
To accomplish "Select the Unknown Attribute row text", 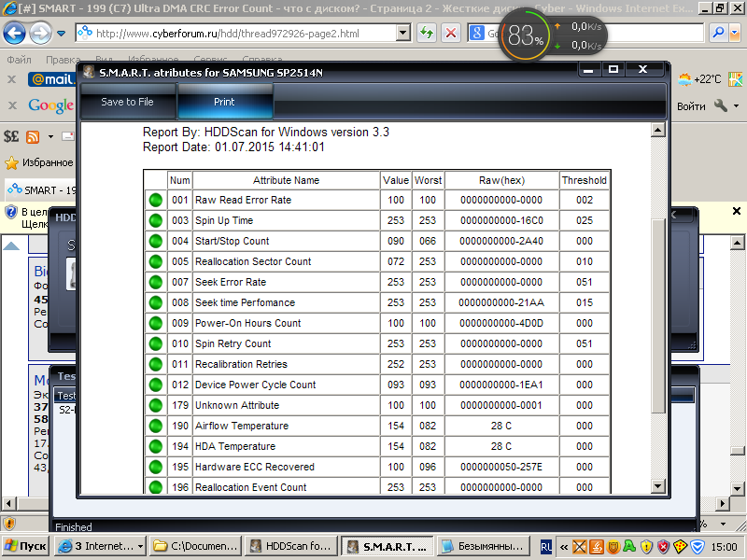I will click(x=237, y=405).
